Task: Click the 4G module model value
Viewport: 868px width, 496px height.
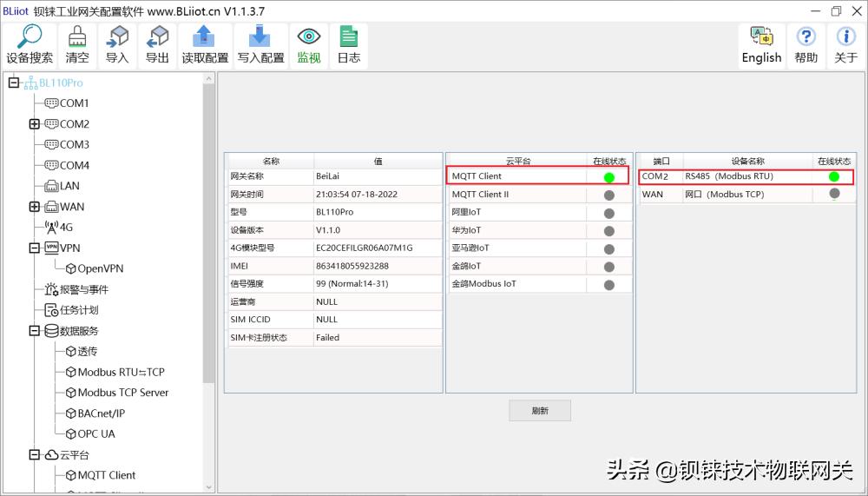Action: pos(378,248)
